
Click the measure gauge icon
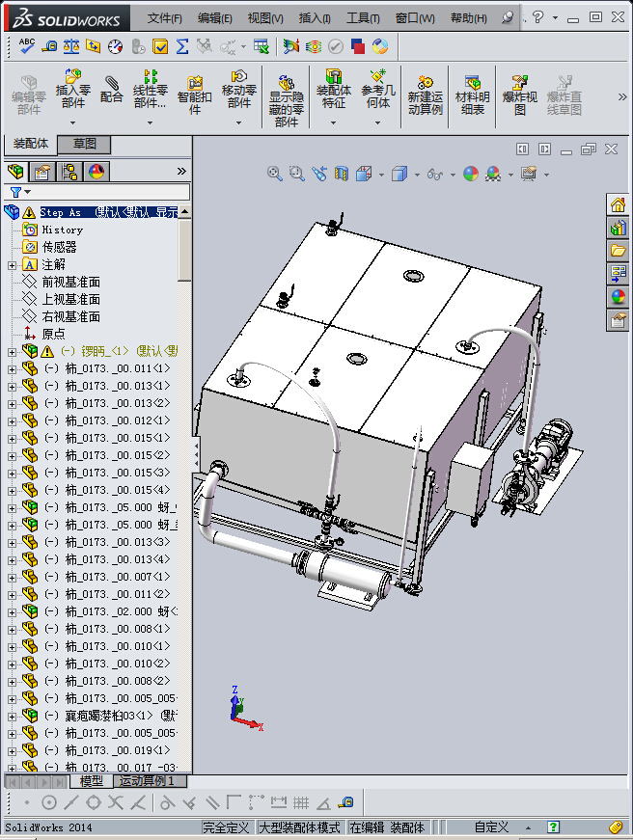(x=115, y=46)
